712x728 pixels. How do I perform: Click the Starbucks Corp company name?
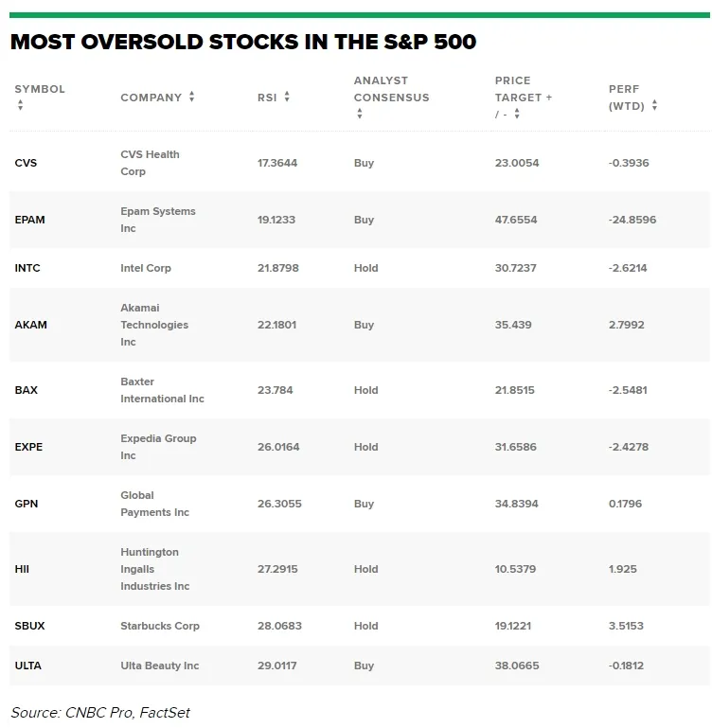(160, 626)
